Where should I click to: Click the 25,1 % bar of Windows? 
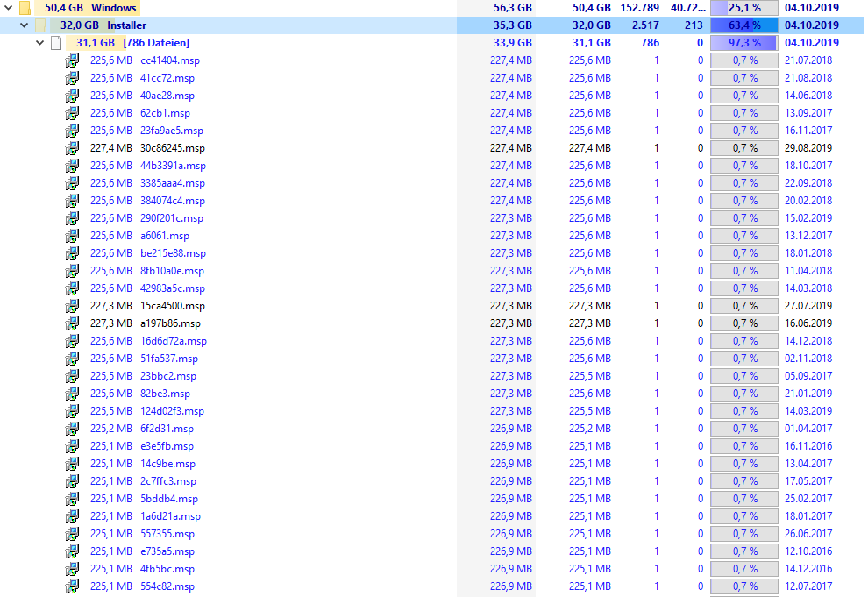tap(744, 8)
